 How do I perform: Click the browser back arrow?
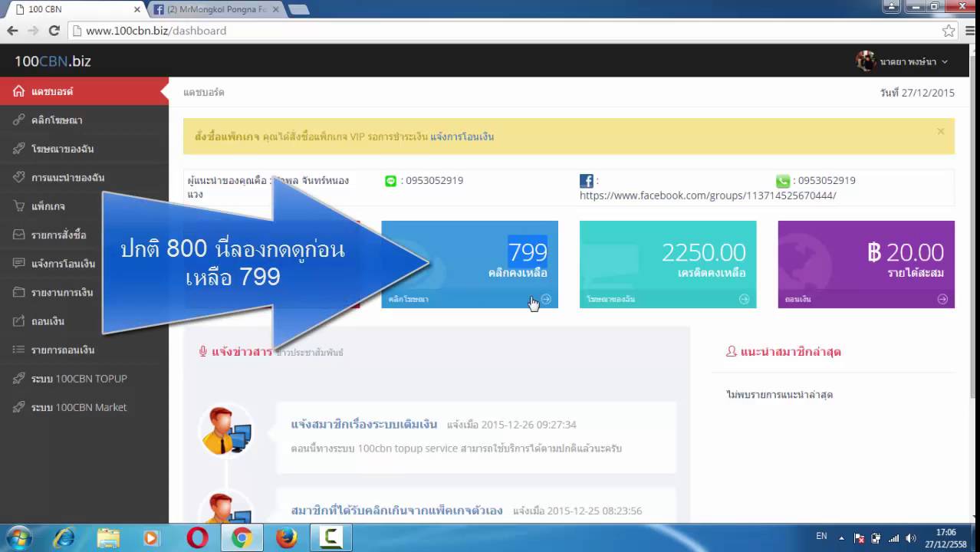(x=12, y=31)
